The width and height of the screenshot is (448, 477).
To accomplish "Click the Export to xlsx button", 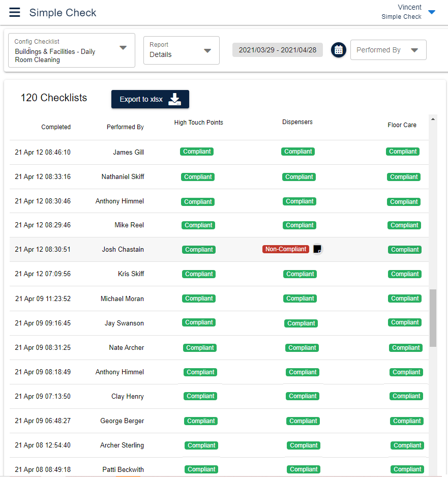I will (150, 99).
